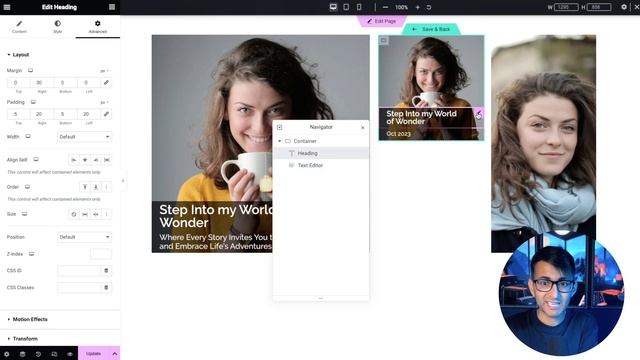
Task: Switch to Tablet view in top bar
Action: tap(346, 7)
